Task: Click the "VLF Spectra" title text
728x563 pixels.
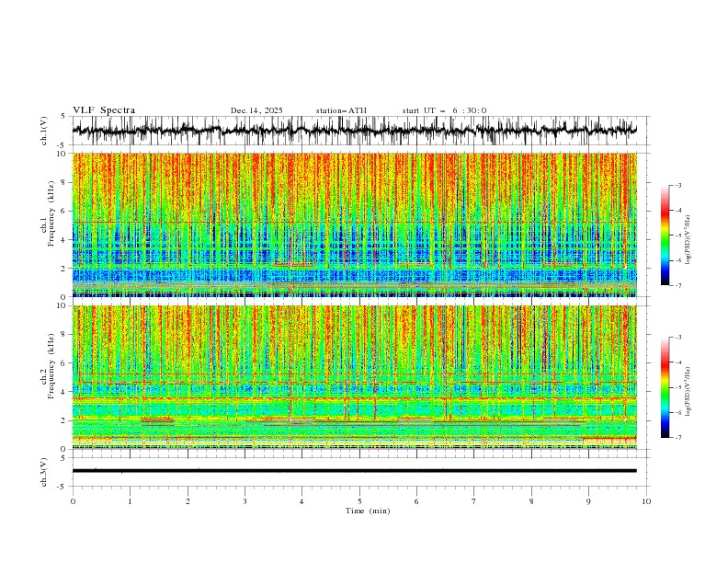Action: click(104, 110)
